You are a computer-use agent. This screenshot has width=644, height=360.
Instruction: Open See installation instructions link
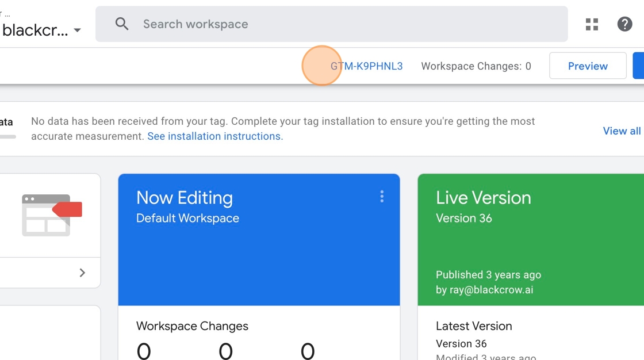point(215,136)
